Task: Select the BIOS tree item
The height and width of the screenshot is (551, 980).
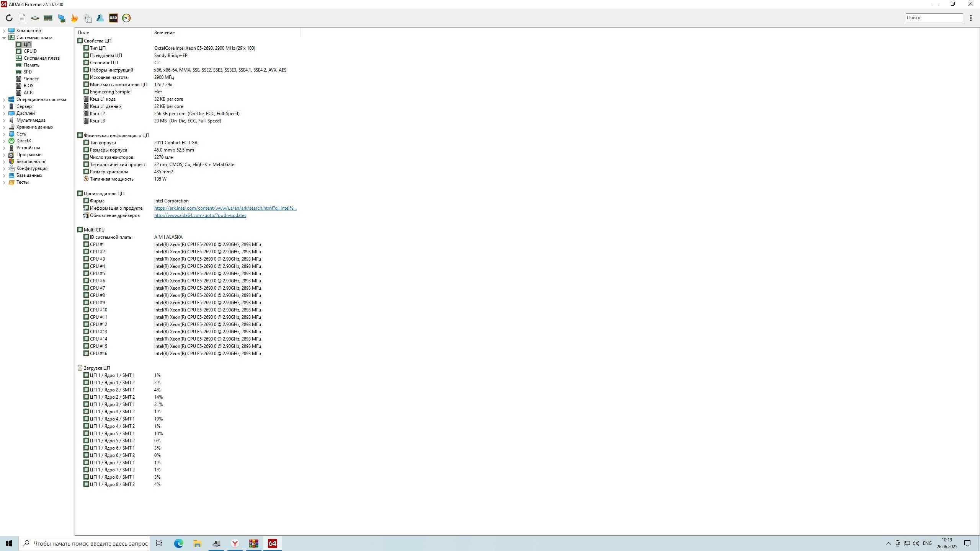Action: pos(28,86)
